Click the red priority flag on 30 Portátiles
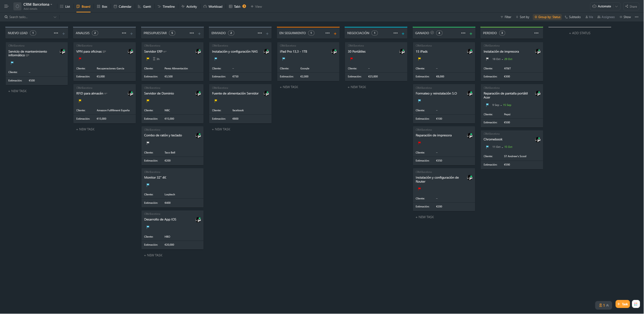Viewport: 644px width, 314px height. 351,59
